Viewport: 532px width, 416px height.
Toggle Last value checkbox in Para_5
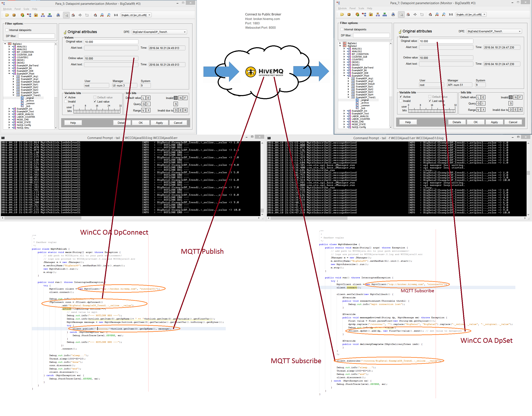click(x=95, y=102)
